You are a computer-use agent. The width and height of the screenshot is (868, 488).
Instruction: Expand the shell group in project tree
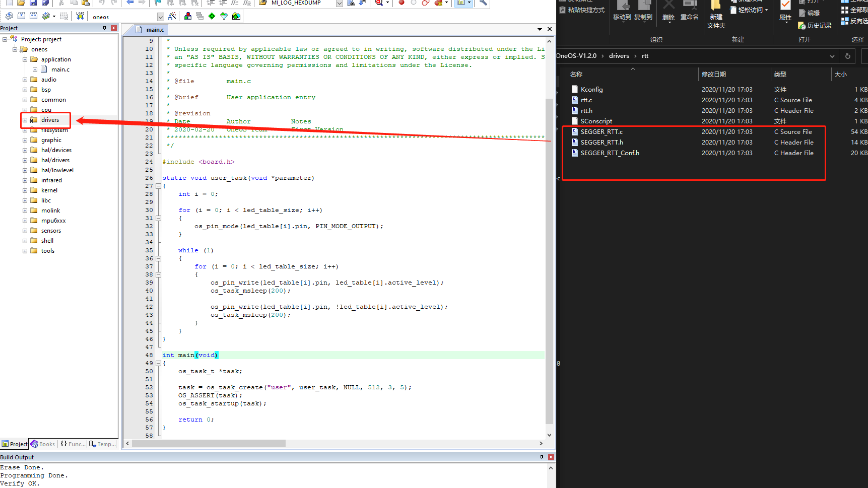tap(25, 241)
